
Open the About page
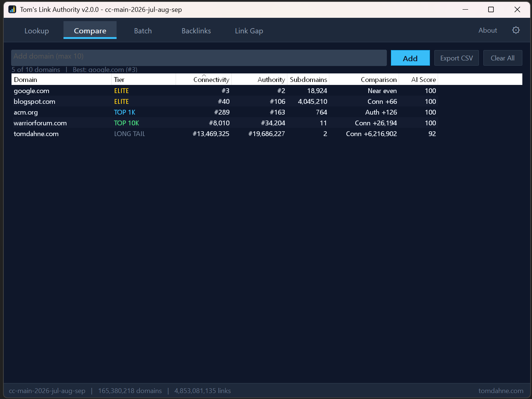coord(487,30)
